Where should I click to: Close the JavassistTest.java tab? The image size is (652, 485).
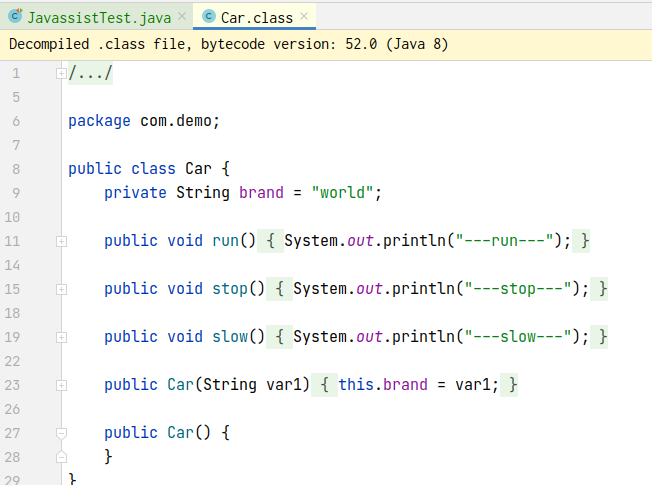point(181,17)
